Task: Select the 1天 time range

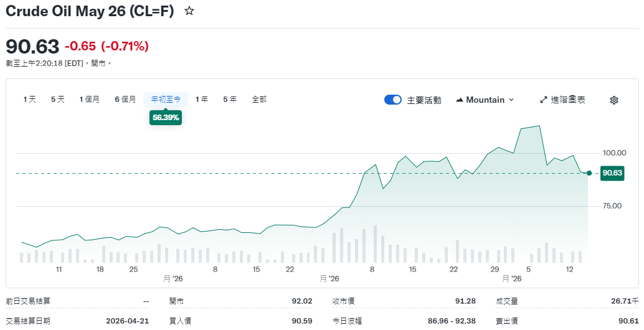Action: (29, 100)
